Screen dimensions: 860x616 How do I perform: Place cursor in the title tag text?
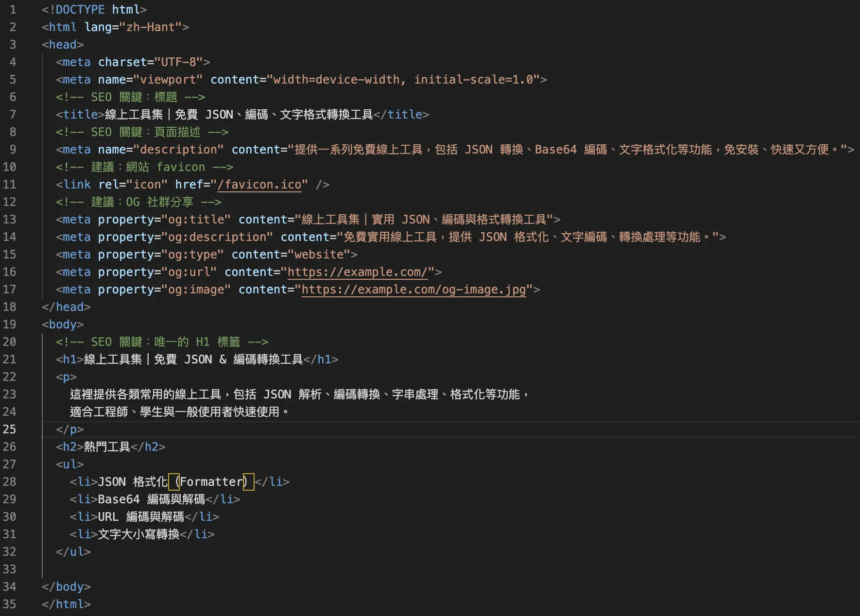pos(238,115)
